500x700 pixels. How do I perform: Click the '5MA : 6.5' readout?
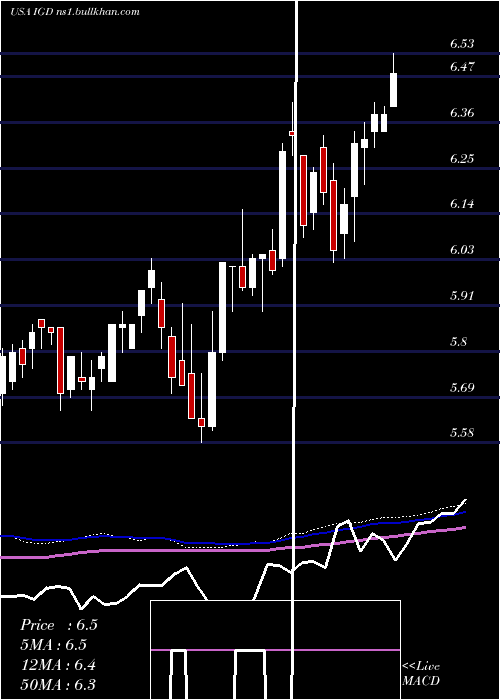pyautogui.click(x=53, y=645)
